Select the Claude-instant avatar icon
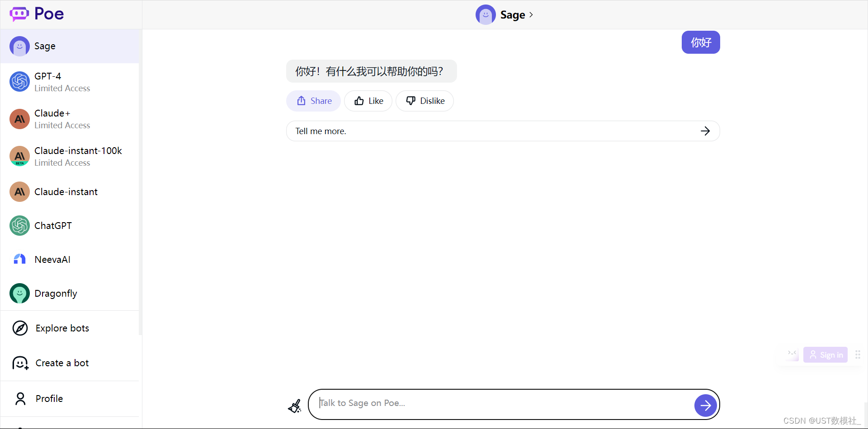868x429 pixels. (x=19, y=192)
